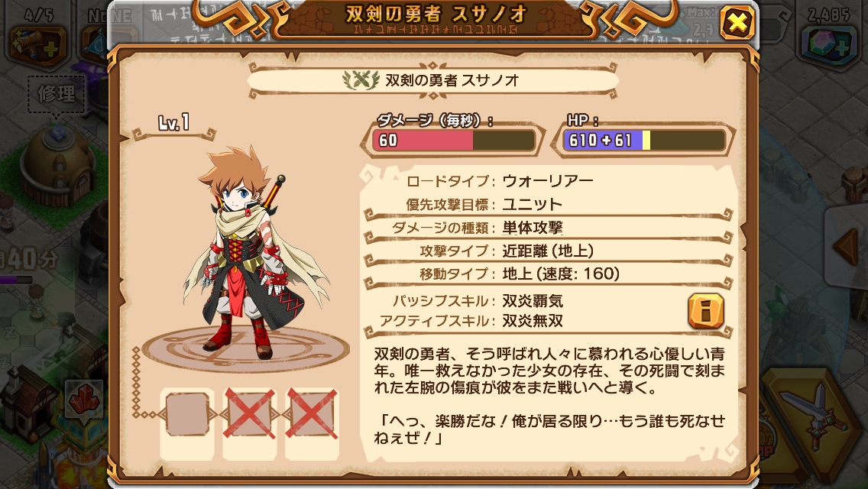Select the empty first equipment slot

(x=188, y=414)
